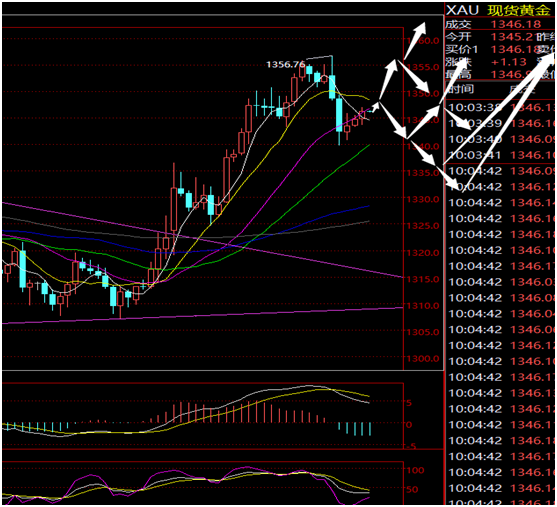Click the 1310.0 price axis label

423,305
